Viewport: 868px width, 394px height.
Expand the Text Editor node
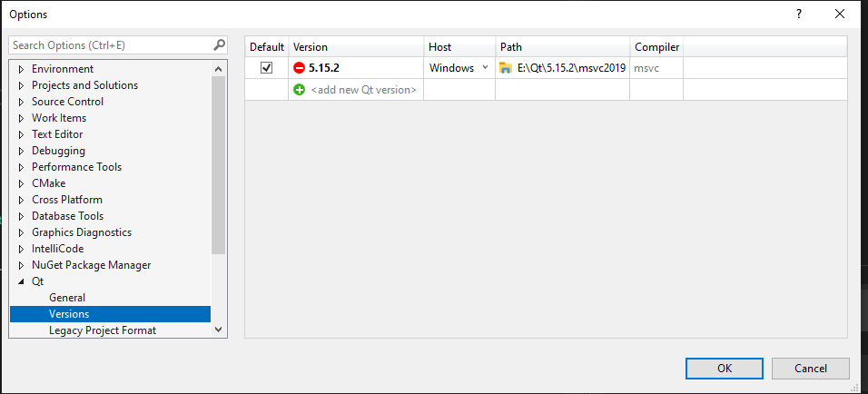pyautogui.click(x=22, y=134)
